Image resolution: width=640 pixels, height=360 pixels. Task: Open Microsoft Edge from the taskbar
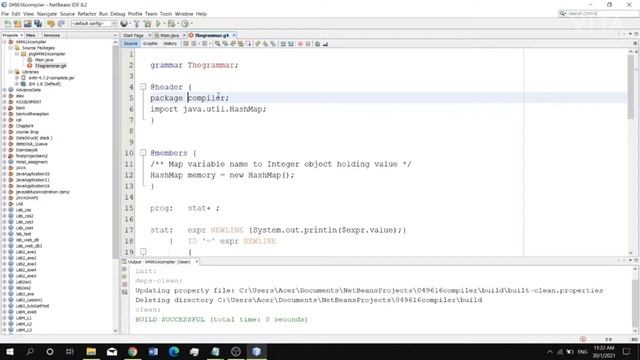point(173,351)
